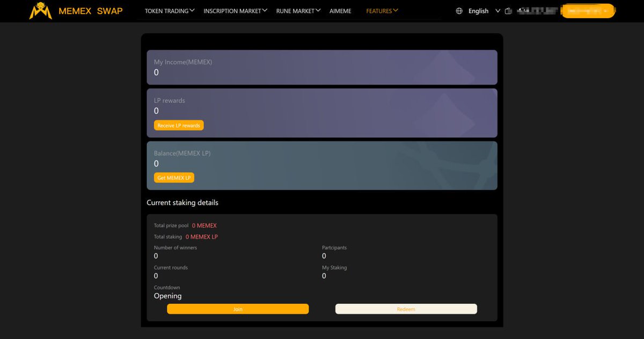Click the wallet icon beside the address

click(508, 10)
